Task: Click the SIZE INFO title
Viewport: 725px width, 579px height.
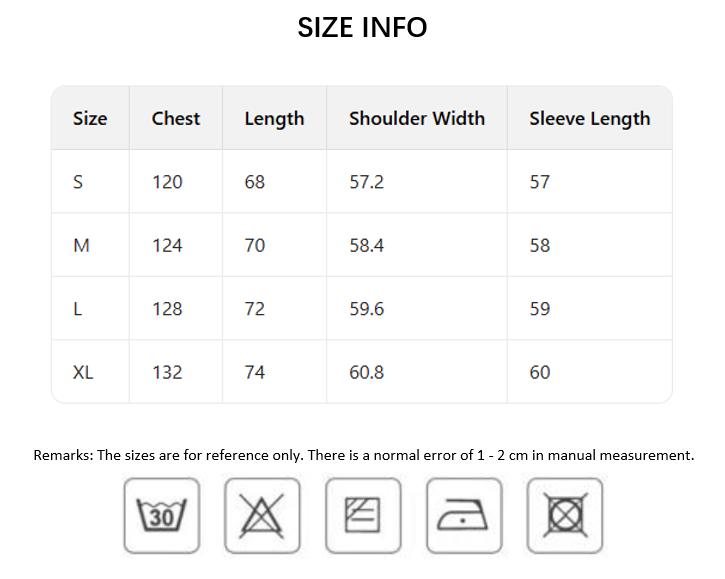Action: [362, 27]
